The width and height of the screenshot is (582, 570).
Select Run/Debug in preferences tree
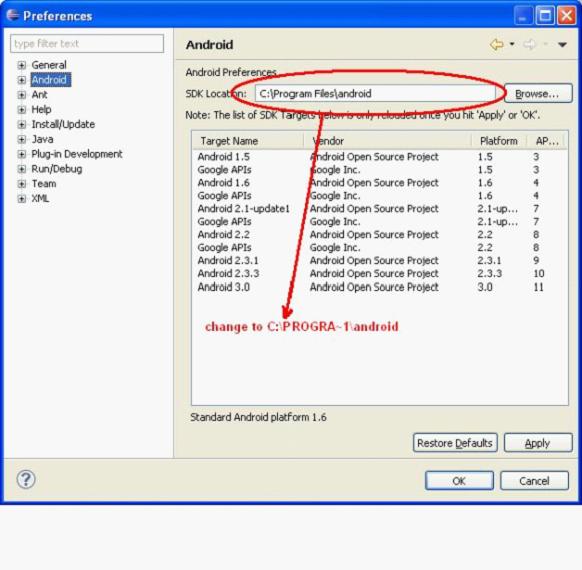(57, 169)
